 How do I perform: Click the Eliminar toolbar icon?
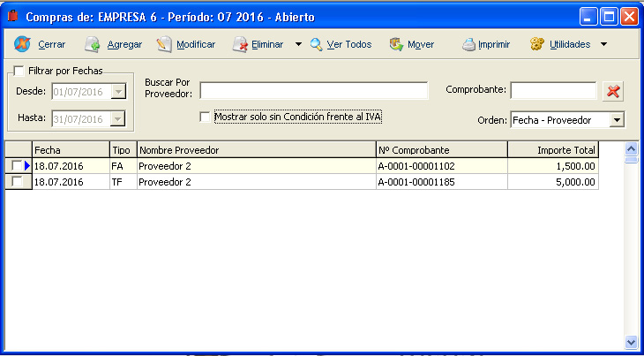coord(239,44)
